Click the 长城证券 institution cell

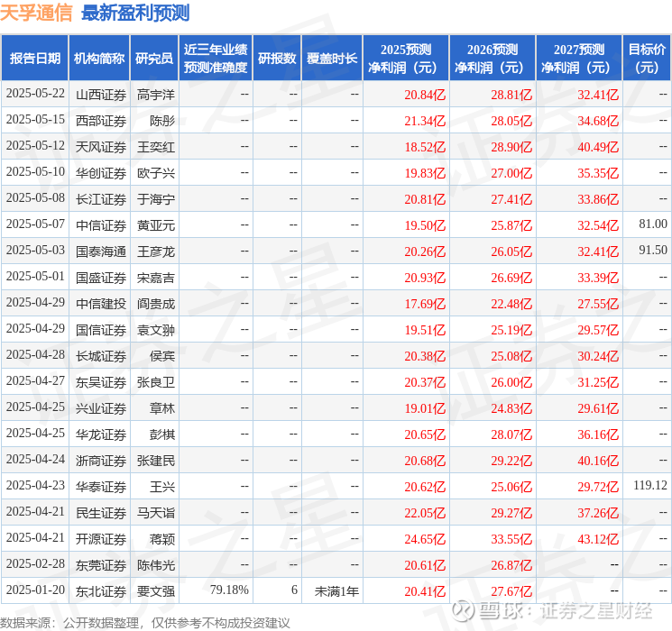(x=101, y=356)
